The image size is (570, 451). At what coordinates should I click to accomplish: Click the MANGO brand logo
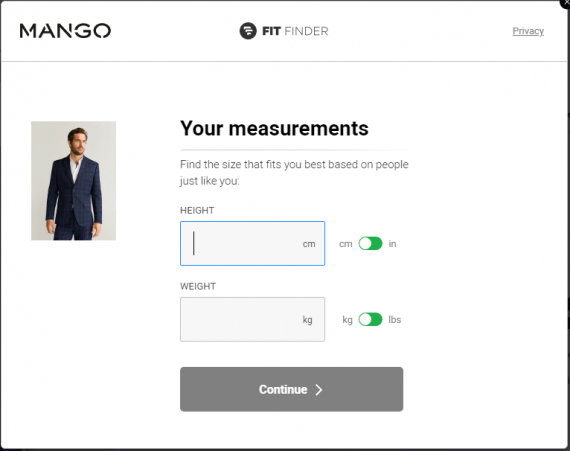(65, 31)
